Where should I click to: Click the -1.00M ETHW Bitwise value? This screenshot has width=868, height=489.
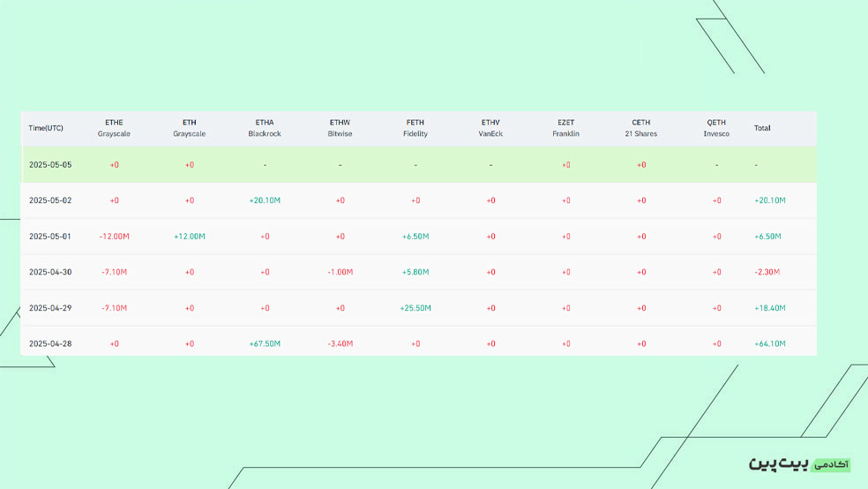click(340, 272)
